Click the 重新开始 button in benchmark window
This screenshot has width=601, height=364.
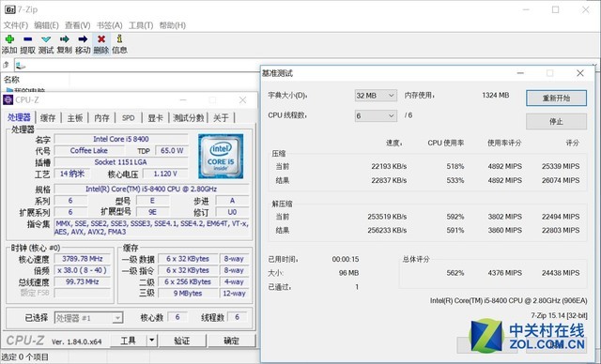[556, 98]
